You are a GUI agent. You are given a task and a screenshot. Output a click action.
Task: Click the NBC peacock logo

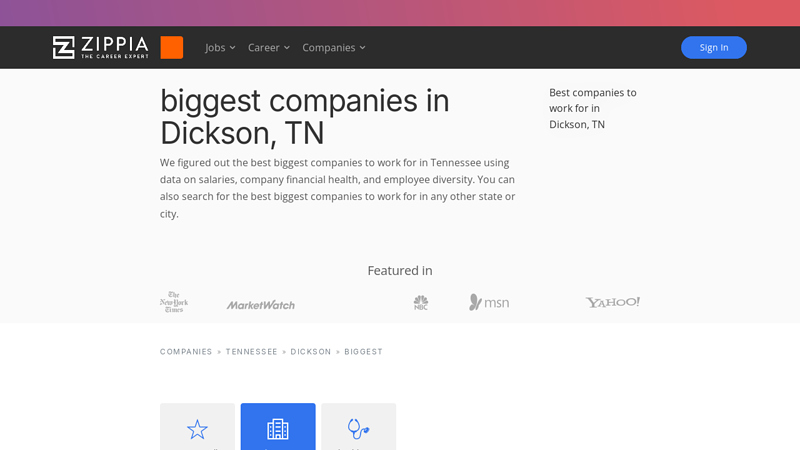coord(421,303)
